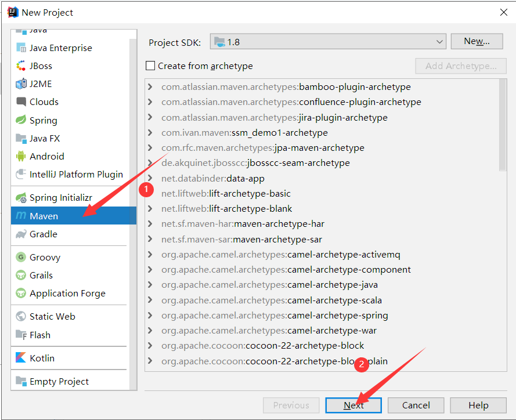This screenshot has width=516, height=420.
Task: Enable Create from archetype checkbox
Action: (150, 66)
